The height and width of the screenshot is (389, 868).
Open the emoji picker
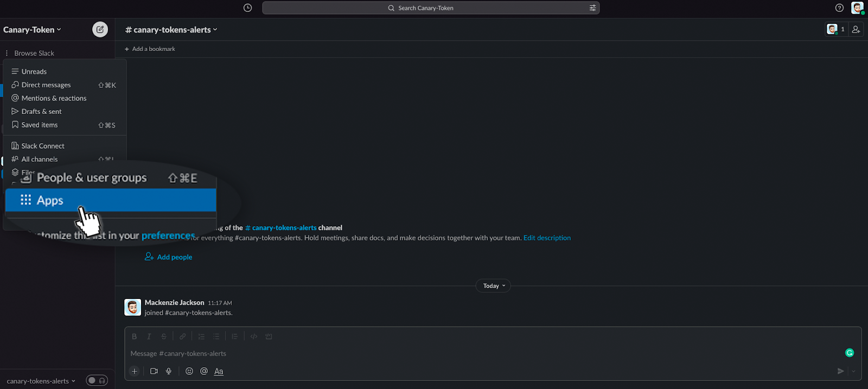point(189,371)
